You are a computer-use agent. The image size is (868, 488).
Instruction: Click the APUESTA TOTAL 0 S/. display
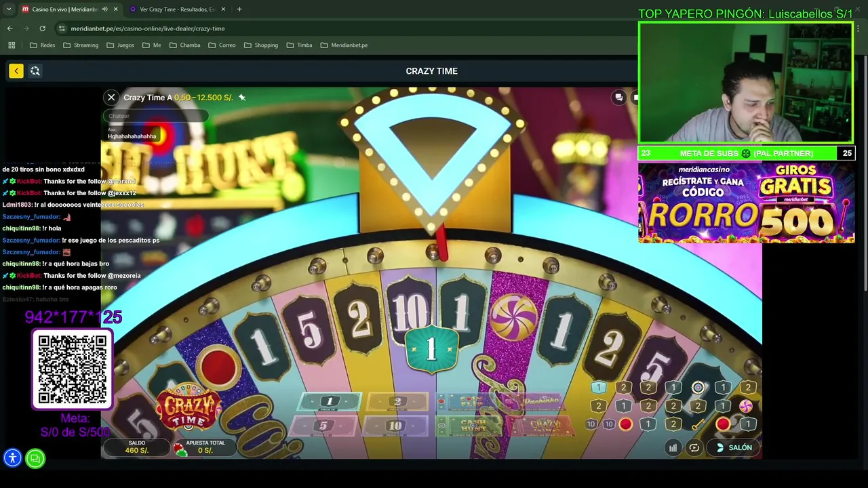click(x=205, y=447)
